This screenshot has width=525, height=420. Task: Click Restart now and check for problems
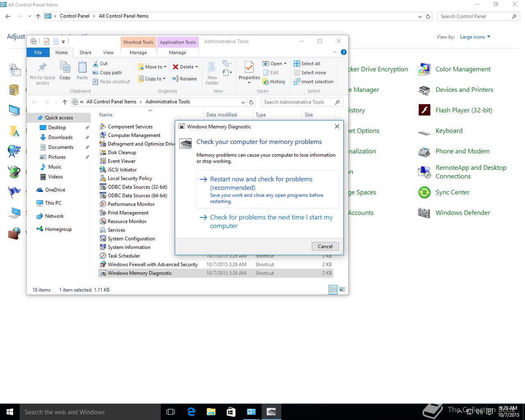pos(268,189)
